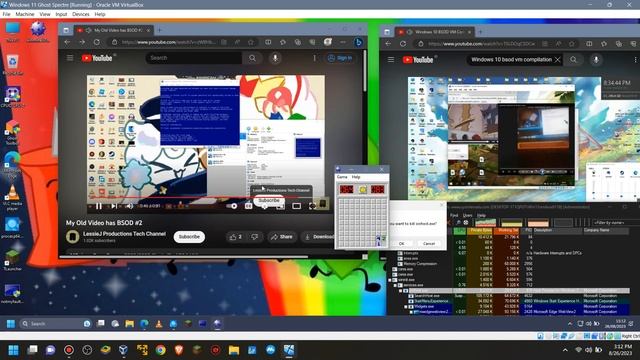This screenshot has width=640, height=360.
Task: Open the VM's Start button
Action: (11, 324)
